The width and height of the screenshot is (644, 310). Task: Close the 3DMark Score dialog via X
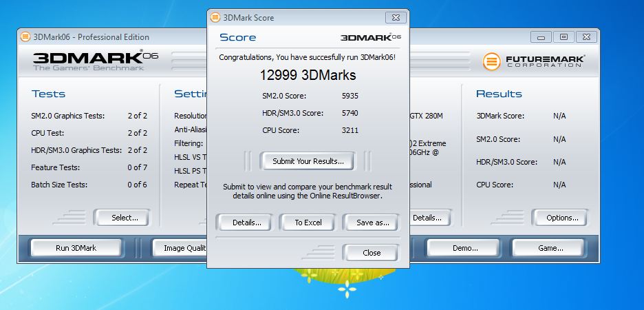(x=396, y=18)
